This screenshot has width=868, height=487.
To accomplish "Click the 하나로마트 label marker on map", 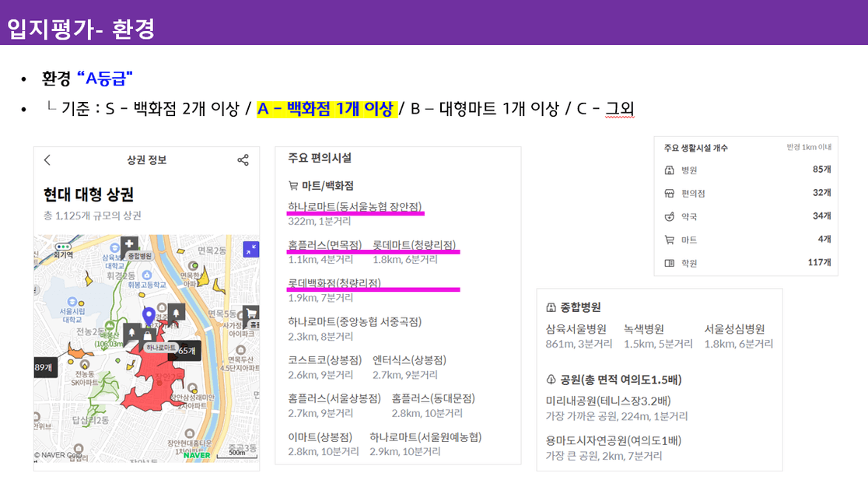I will coord(160,348).
